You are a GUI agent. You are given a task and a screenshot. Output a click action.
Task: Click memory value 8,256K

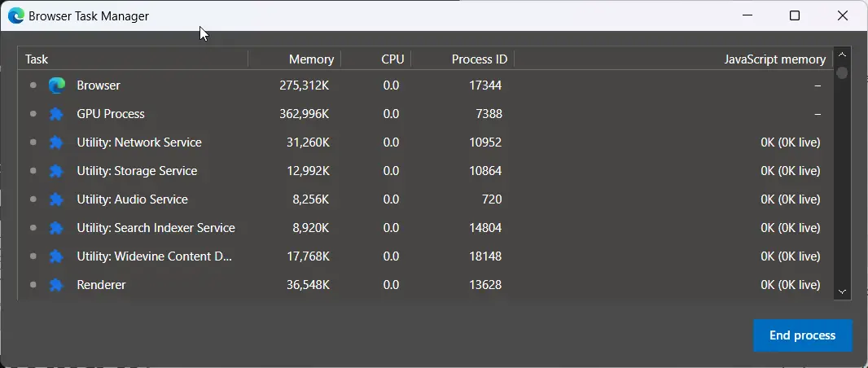[310, 199]
